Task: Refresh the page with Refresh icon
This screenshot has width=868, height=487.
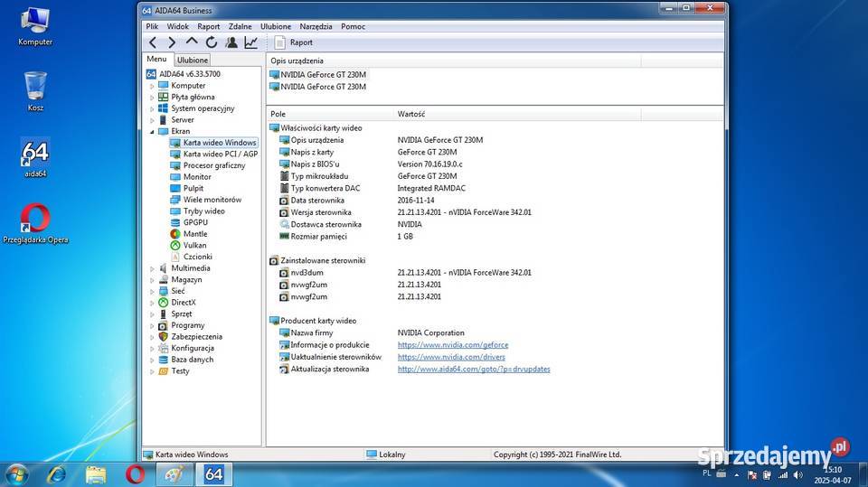Action: point(212,42)
